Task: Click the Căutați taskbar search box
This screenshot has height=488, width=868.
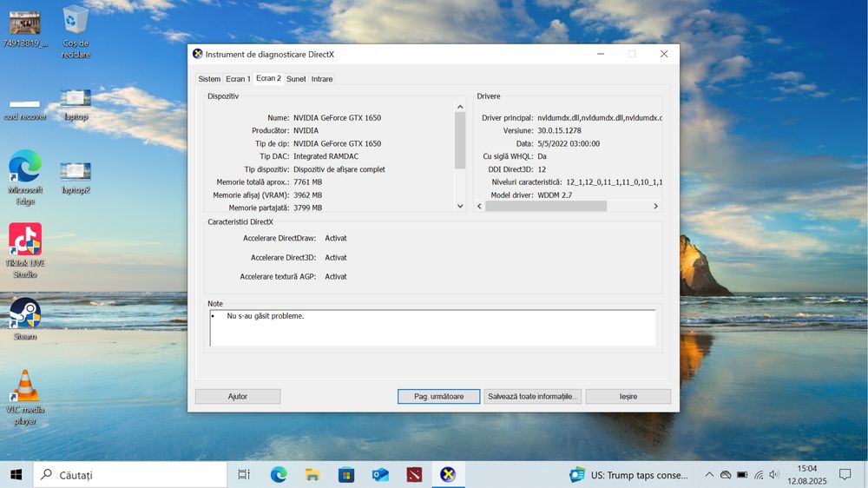Action: coord(131,475)
